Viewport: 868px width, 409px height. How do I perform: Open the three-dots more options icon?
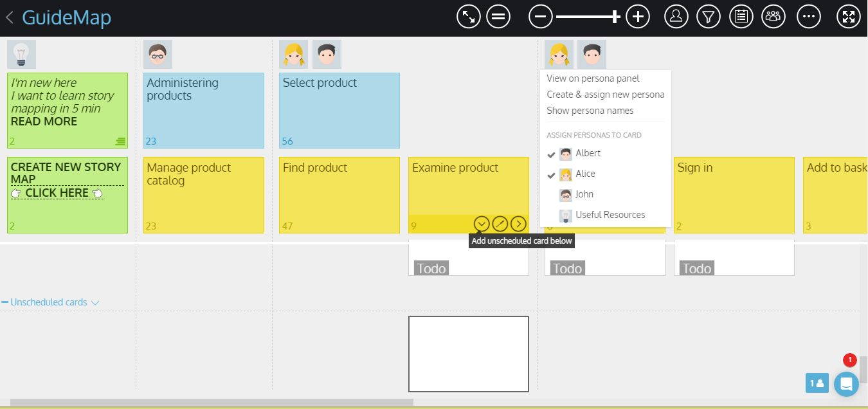[x=808, y=17]
